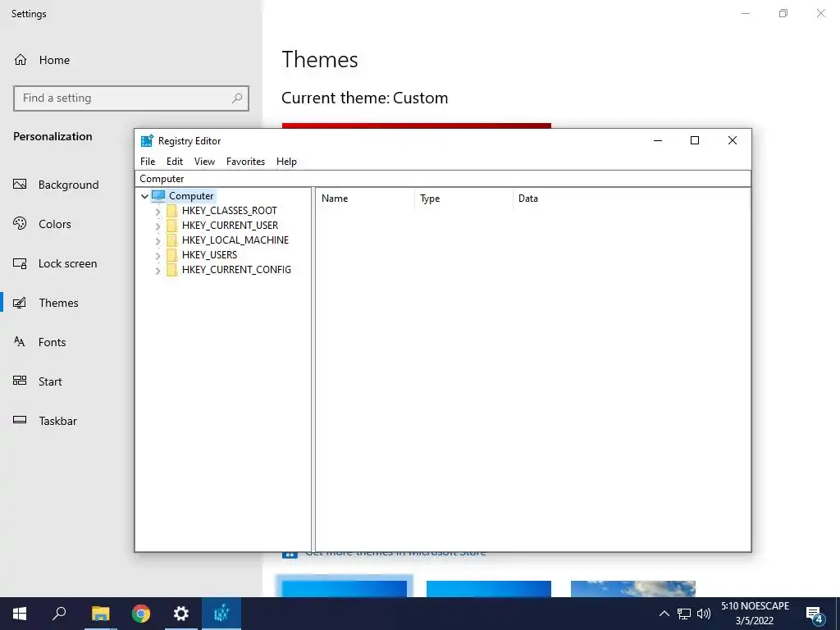
Task: Close the Registry Editor window
Action: 733,140
